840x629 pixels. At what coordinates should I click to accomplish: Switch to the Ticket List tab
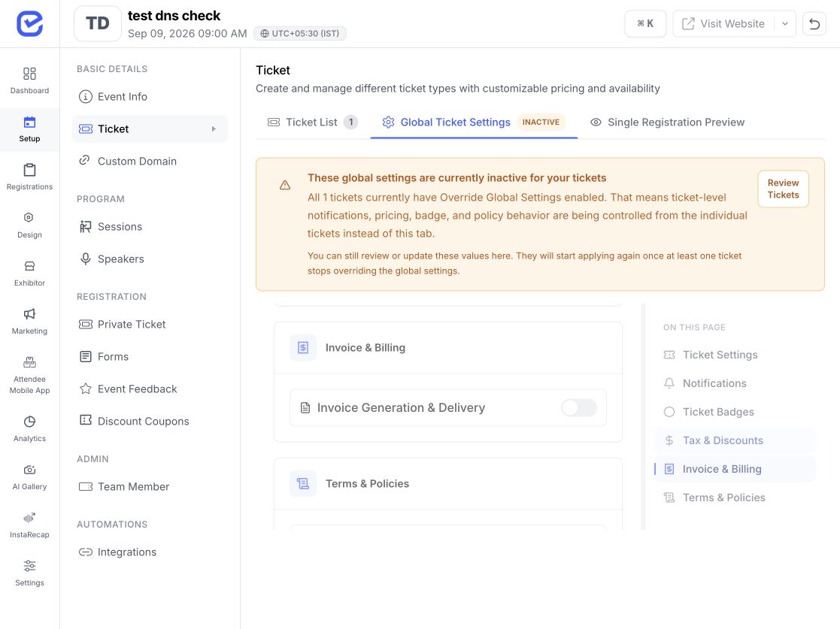click(x=313, y=122)
